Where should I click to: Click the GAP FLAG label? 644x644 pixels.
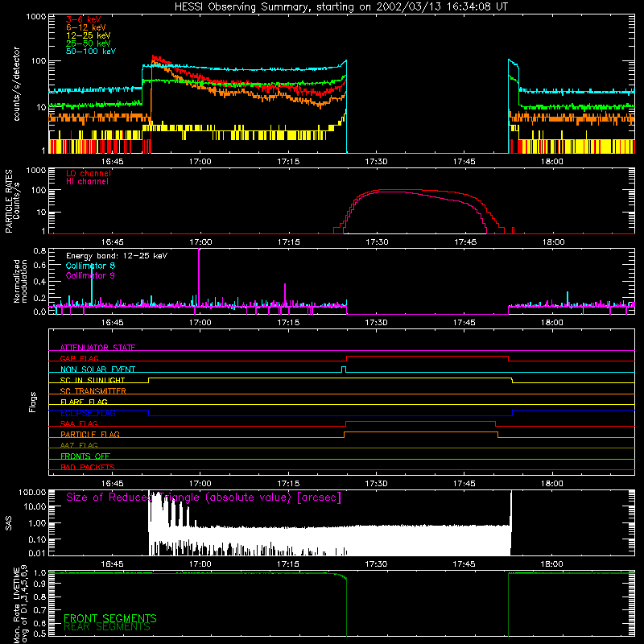79,358
